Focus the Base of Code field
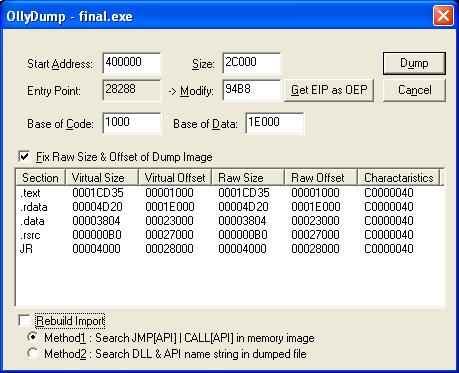Screen dimensions: 459x373 (x=132, y=123)
